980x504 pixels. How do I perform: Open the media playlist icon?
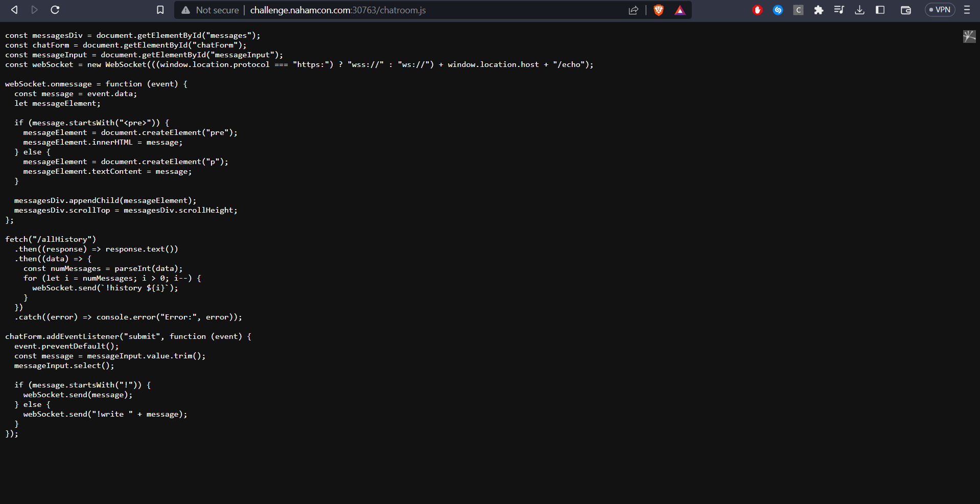coord(839,10)
